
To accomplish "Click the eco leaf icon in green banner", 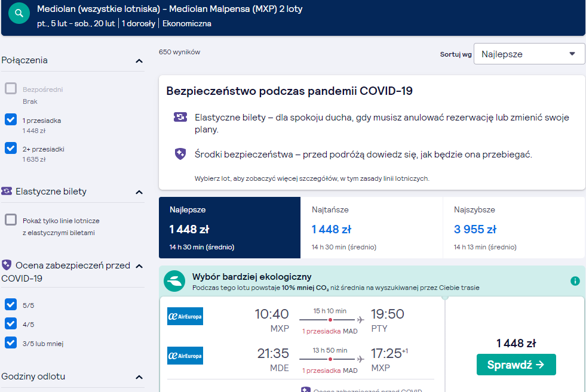I will click(174, 281).
